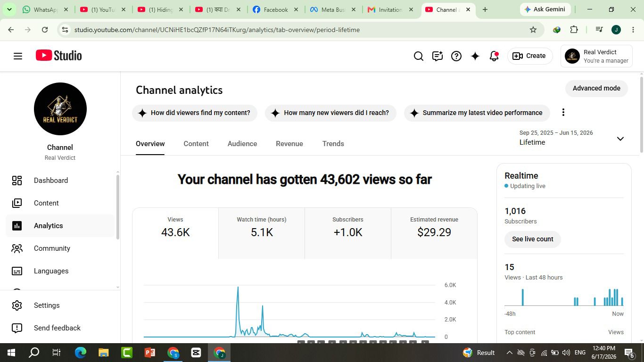
Task: Expand the Lifetime date range dropdown
Action: tap(572, 138)
